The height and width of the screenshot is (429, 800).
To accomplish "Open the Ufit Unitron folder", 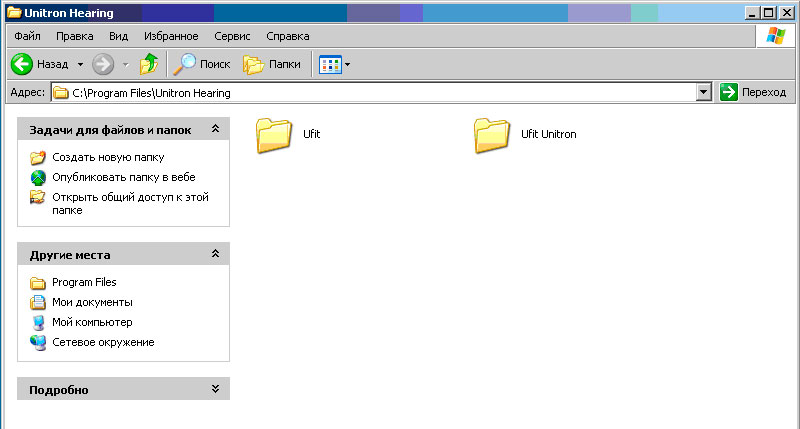I will pos(492,135).
